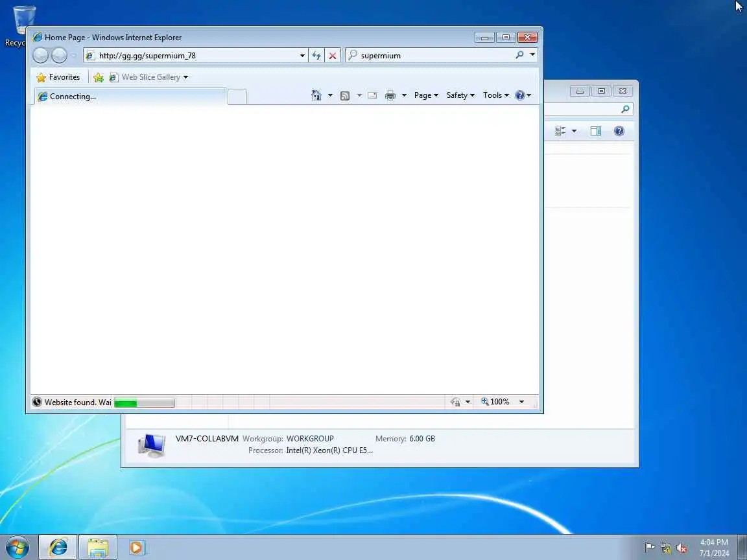Image resolution: width=747 pixels, height=560 pixels.
Task: Click the search magnifier button in IE
Action: coord(520,55)
